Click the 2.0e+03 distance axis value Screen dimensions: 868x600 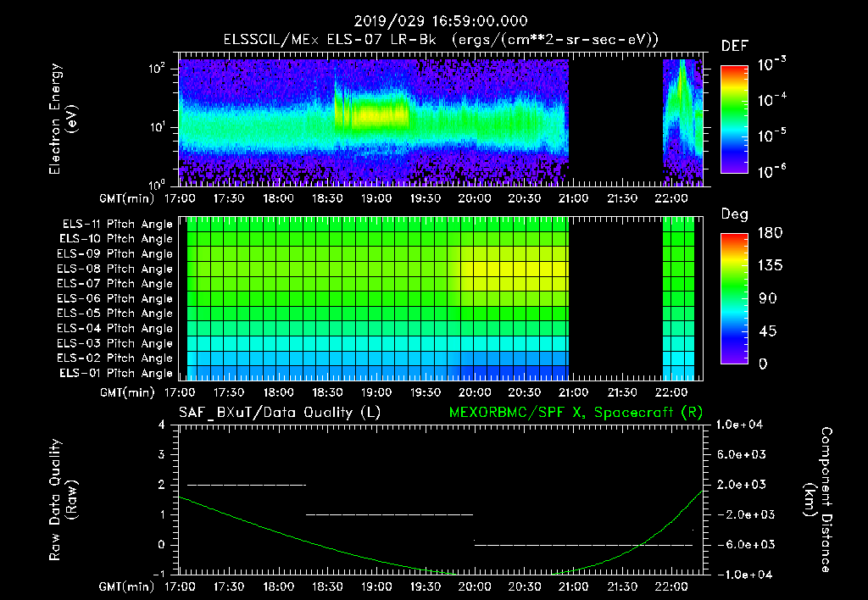[741, 484]
